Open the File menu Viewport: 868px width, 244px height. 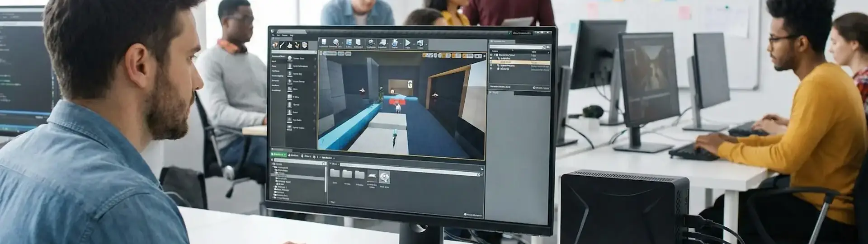[273, 35]
